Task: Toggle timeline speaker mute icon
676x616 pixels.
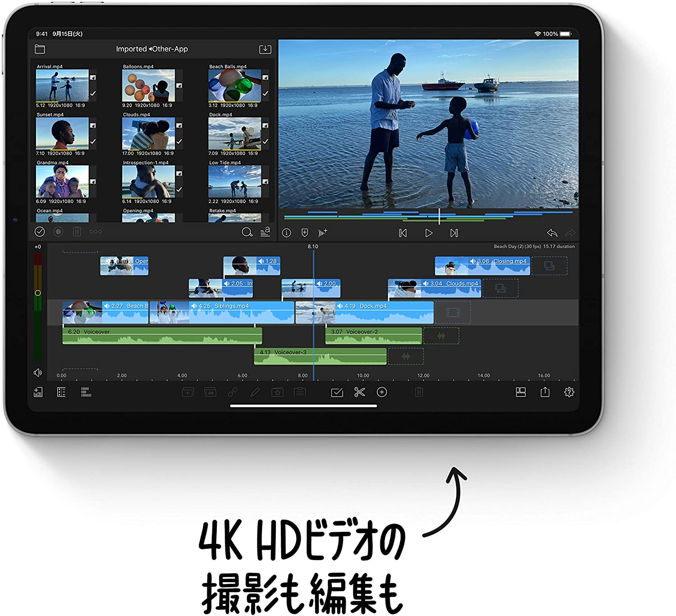Action: pyautogui.click(x=38, y=373)
